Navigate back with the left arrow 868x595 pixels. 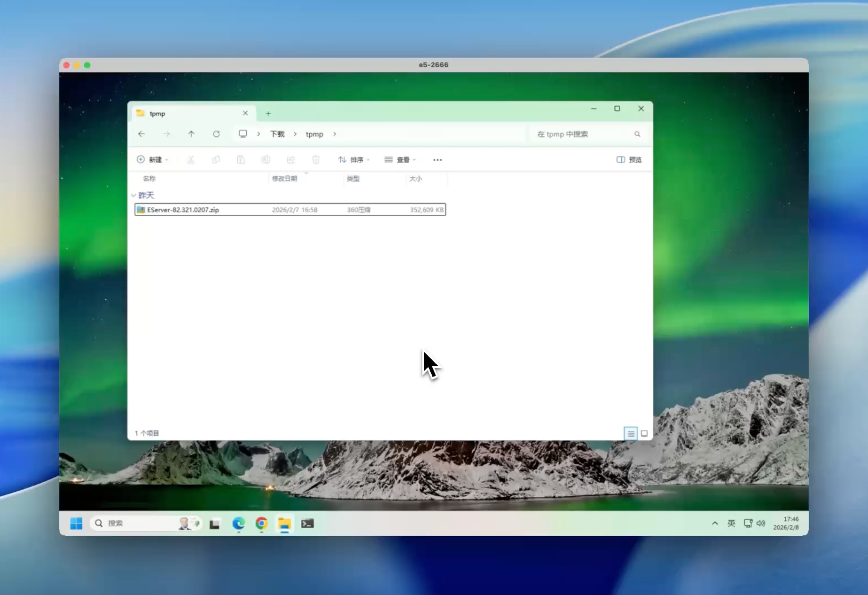click(x=142, y=134)
